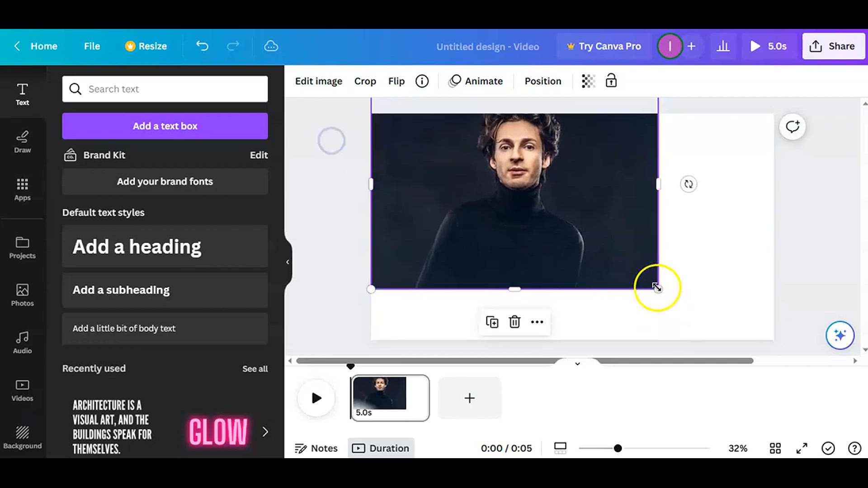The image size is (868, 488).
Task: Open the Photos panel
Action: [22, 295]
